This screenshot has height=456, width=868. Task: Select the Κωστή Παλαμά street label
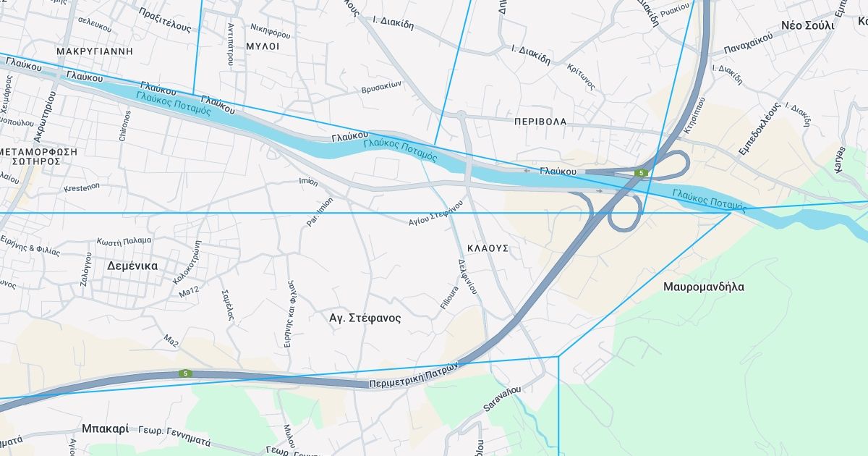pyautogui.click(x=124, y=240)
